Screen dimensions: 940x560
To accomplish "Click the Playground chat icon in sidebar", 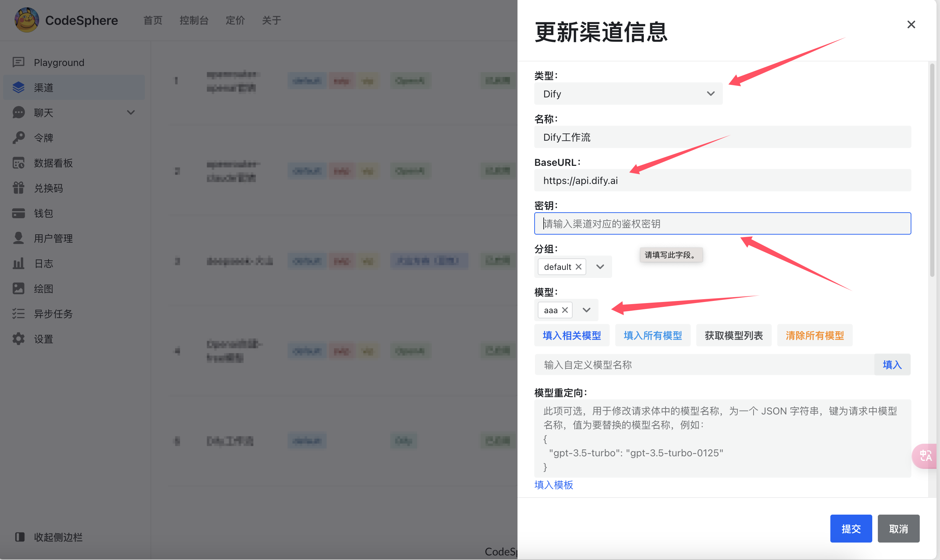I will pyautogui.click(x=18, y=62).
